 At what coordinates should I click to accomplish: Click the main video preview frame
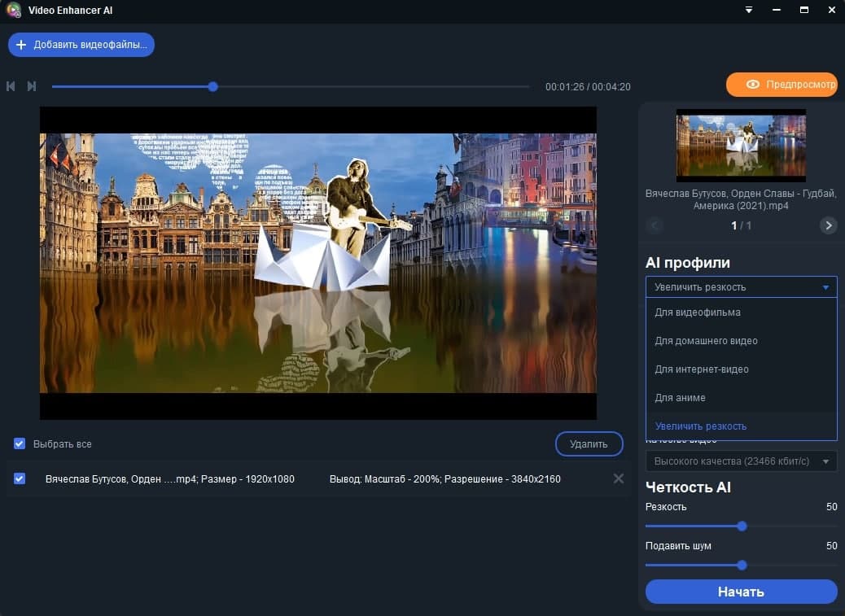[x=318, y=263]
